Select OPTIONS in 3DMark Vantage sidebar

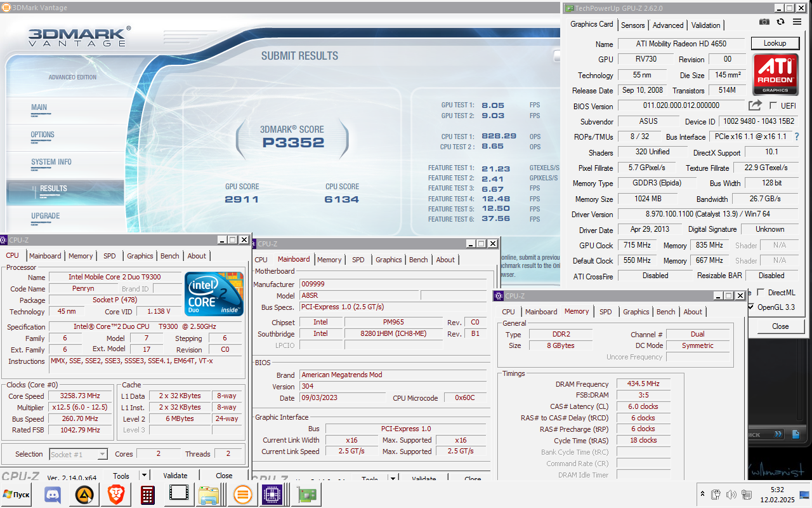click(43, 135)
